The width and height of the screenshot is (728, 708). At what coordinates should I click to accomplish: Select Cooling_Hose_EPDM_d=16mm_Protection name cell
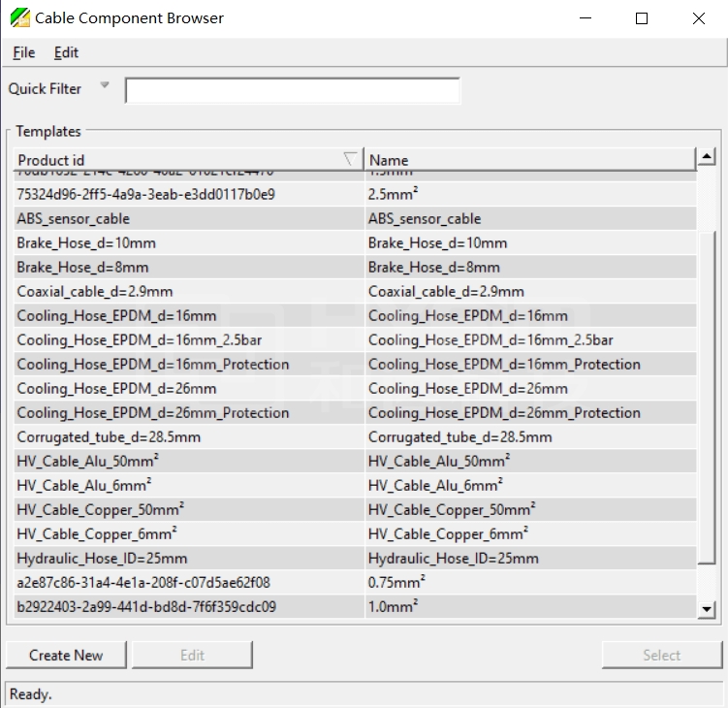click(x=530, y=364)
